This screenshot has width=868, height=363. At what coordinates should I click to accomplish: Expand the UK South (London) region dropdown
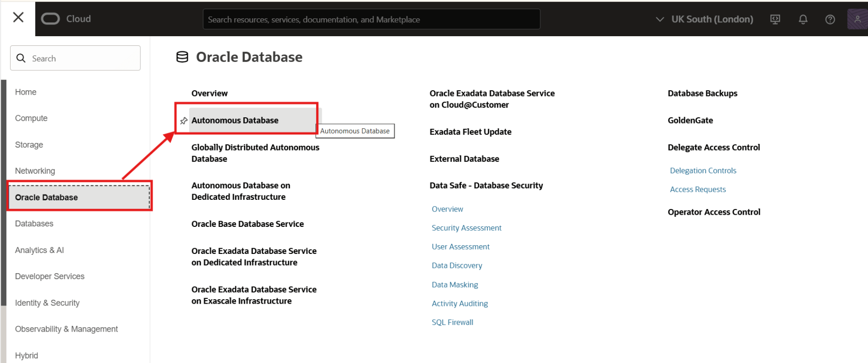click(705, 19)
